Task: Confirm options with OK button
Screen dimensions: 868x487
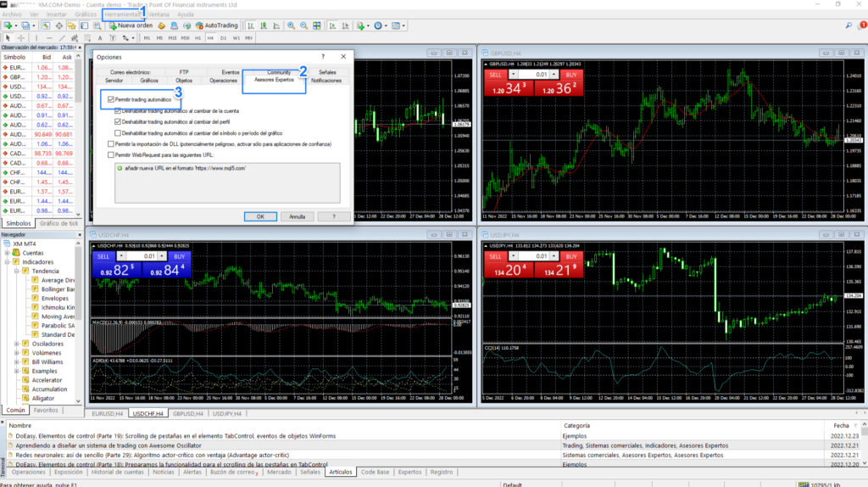Action: 260,216
